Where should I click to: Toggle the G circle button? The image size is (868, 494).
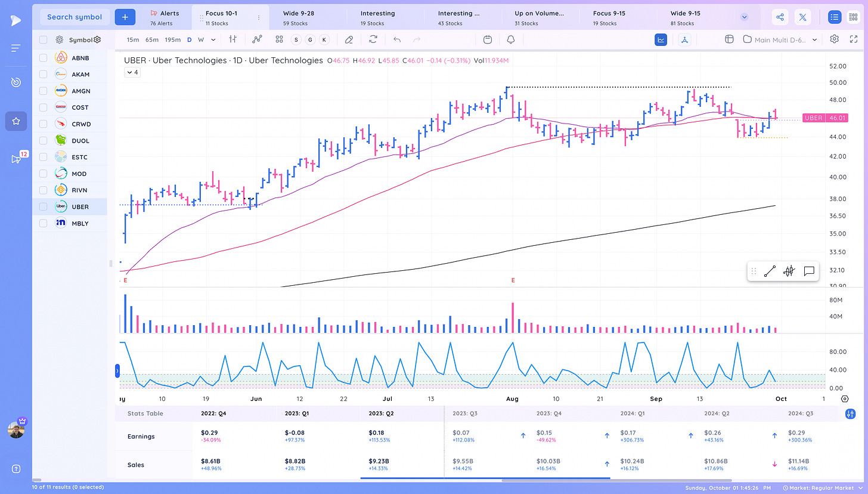(310, 40)
